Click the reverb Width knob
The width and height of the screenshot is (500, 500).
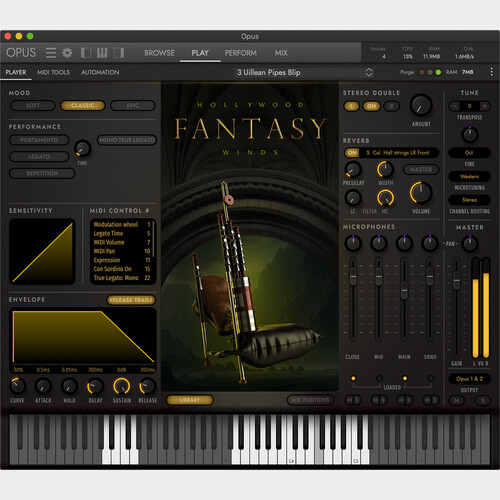coord(385,169)
